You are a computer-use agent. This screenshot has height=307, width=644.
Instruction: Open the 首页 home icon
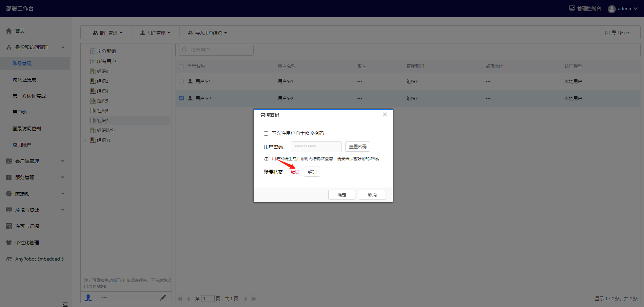click(x=9, y=31)
